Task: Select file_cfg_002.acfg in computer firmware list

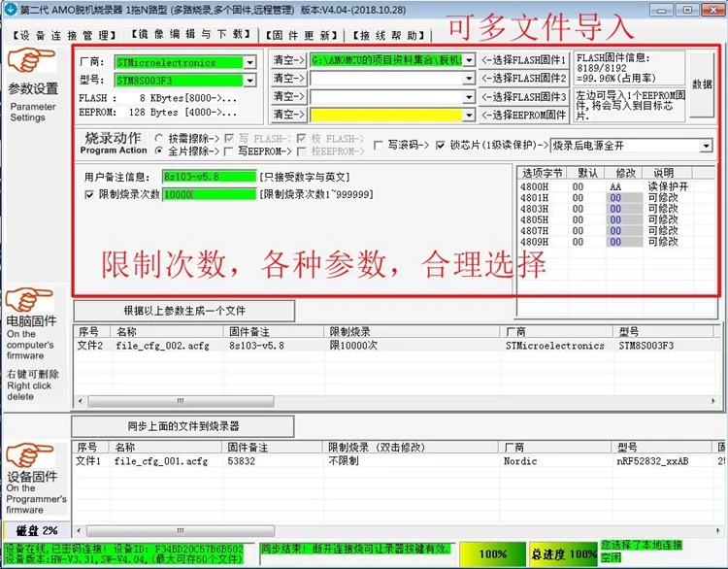Action: (x=162, y=346)
